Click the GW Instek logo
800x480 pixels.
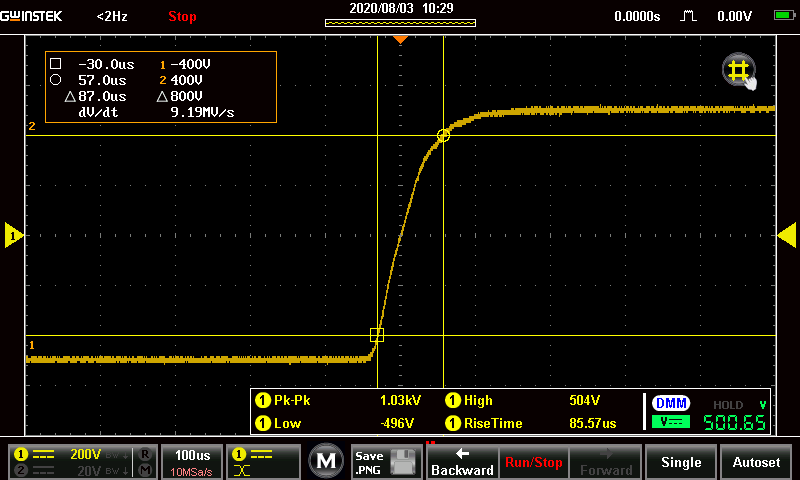(34, 16)
